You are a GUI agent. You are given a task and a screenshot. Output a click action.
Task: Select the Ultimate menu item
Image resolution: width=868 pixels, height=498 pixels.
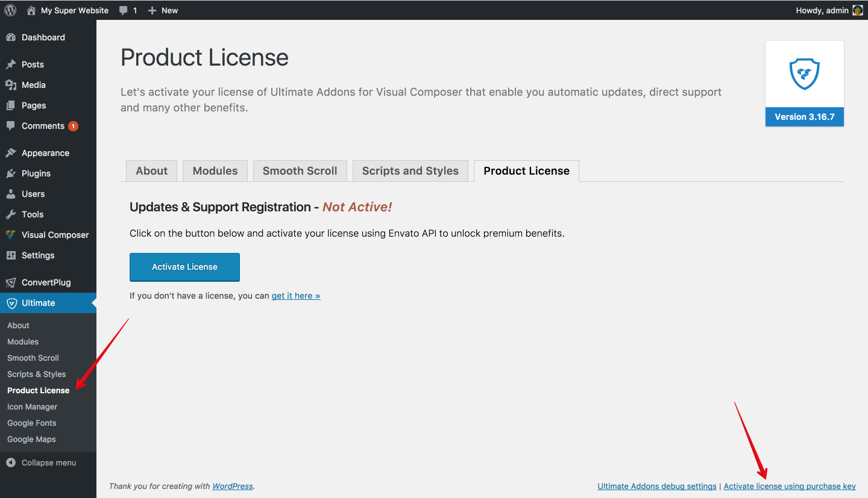48,303
